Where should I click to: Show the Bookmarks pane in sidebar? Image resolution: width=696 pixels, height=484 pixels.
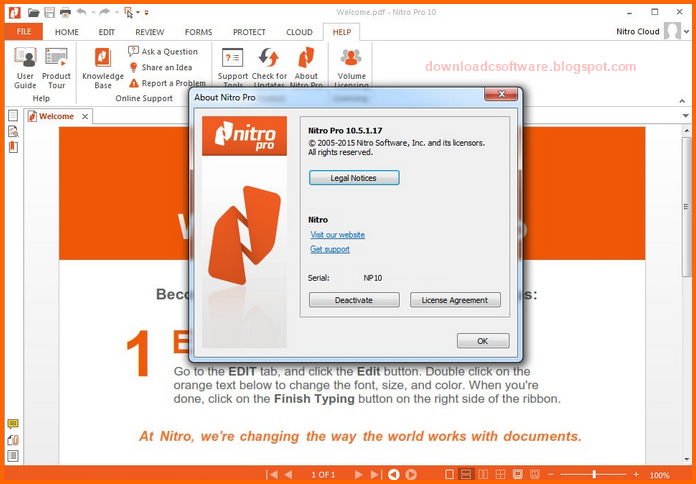[x=13, y=147]
